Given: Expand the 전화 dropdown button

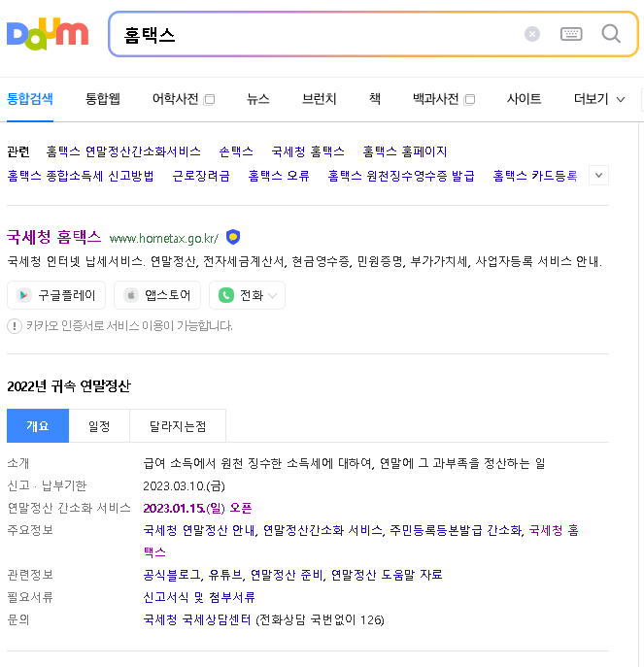Looking at the screenshot, I should (247, 295).
